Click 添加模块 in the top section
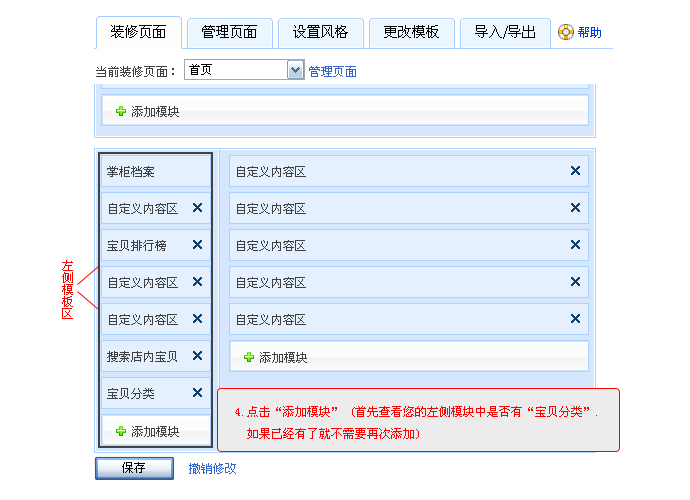The image size is (690, 500). tap(148, 111)
